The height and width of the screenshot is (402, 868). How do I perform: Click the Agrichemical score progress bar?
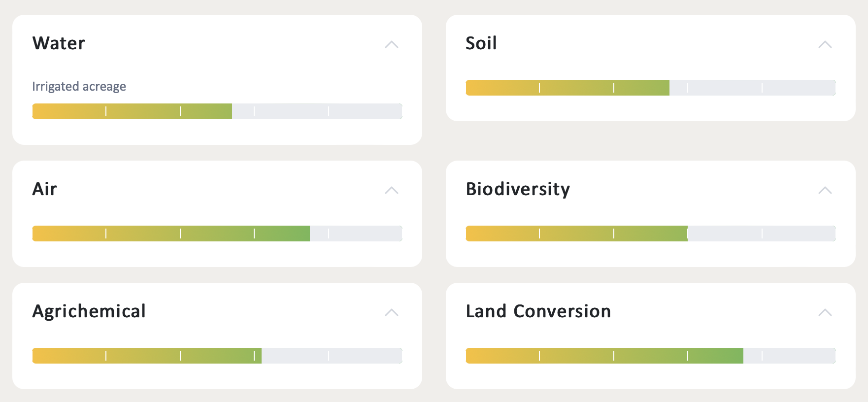[x=217, y=356]
